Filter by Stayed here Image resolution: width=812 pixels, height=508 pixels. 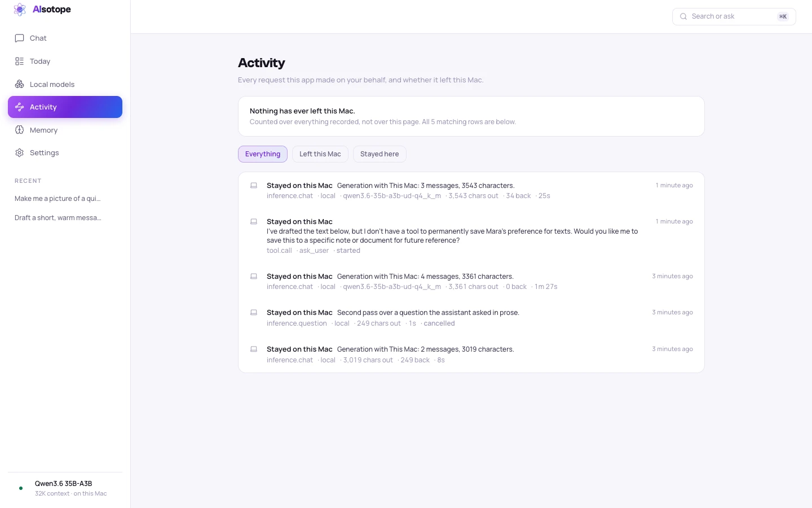(x=379, y=154)
